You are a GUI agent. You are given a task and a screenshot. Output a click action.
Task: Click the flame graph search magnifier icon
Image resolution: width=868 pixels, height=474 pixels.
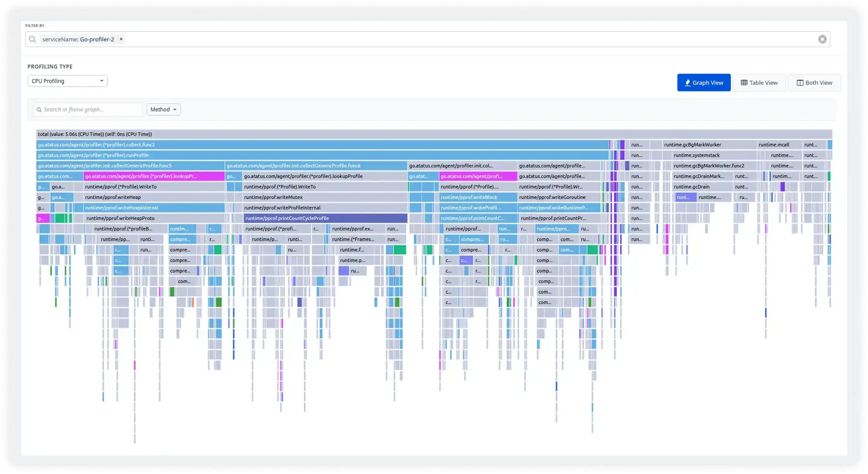39,109
